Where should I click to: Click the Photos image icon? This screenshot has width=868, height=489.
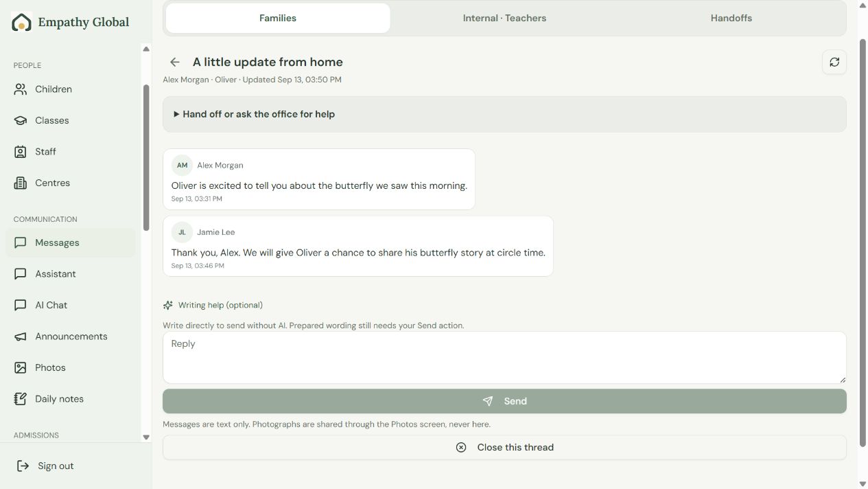(21, 367)
